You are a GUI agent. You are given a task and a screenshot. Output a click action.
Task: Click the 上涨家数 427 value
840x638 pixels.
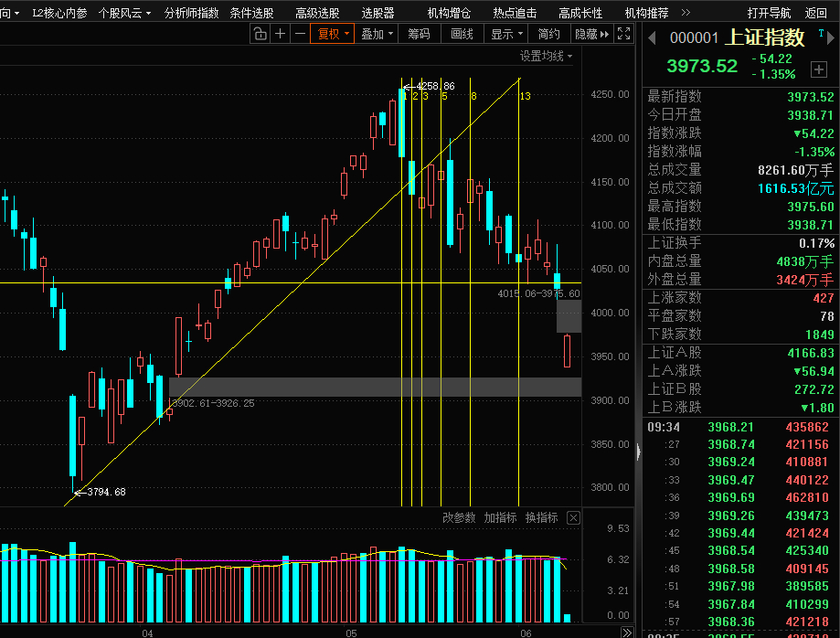[x=824, y=298]
